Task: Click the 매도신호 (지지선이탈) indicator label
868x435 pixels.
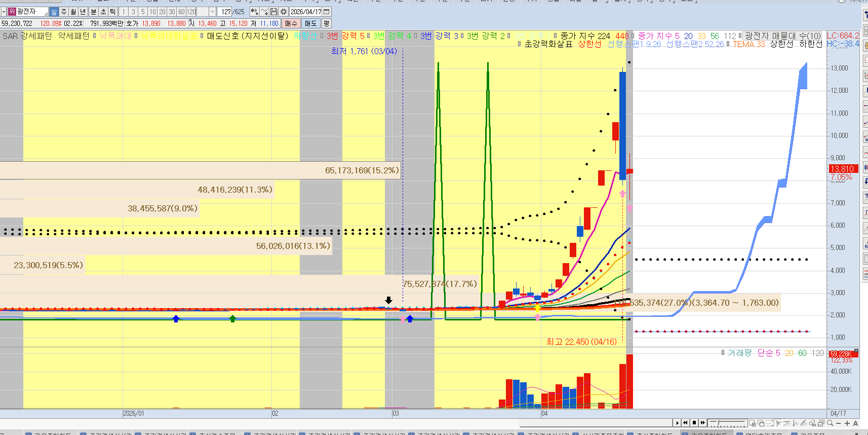Action: (247, 36)
